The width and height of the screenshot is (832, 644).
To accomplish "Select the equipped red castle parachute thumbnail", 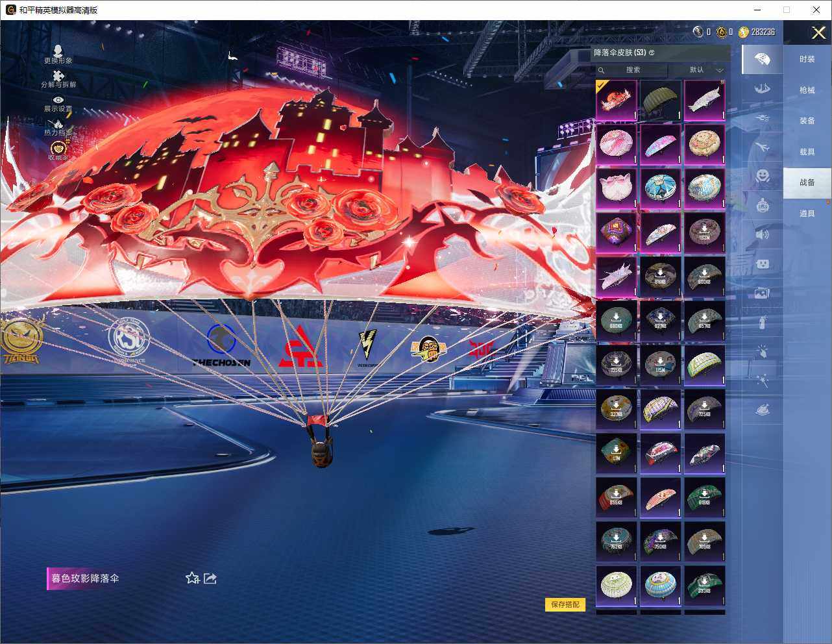I will click(x=617, y=101).
